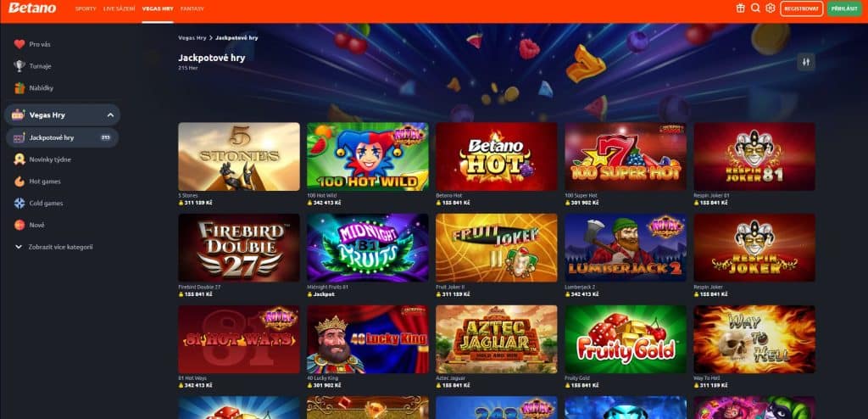Viewport: 868px width, 419px height.
Task: Collapse the Vegas Hry section chevron
Action: 110,115
